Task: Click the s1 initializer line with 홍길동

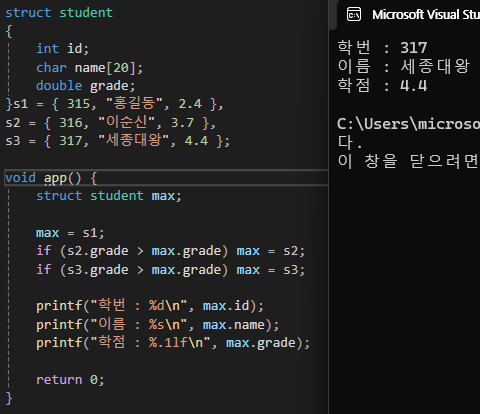Action: coord(114,104)
